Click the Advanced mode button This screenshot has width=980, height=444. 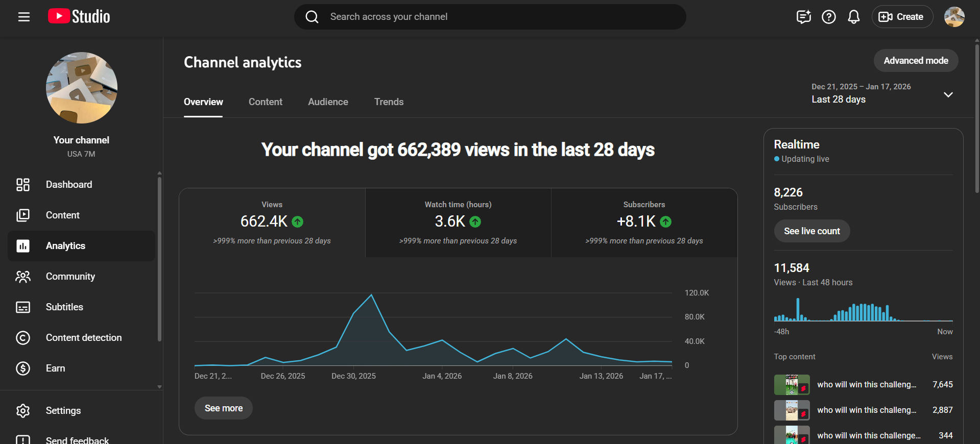915,61
